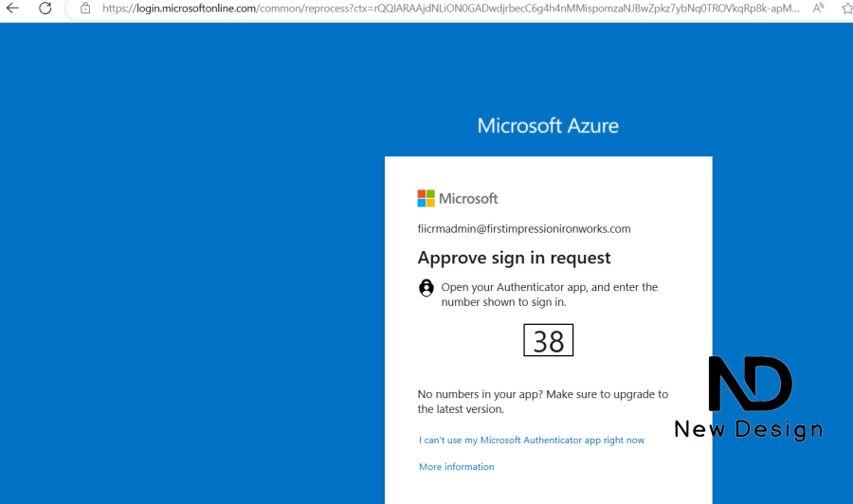
Task: Click the "Approve sign in request" heading
Action: point(514,258)
